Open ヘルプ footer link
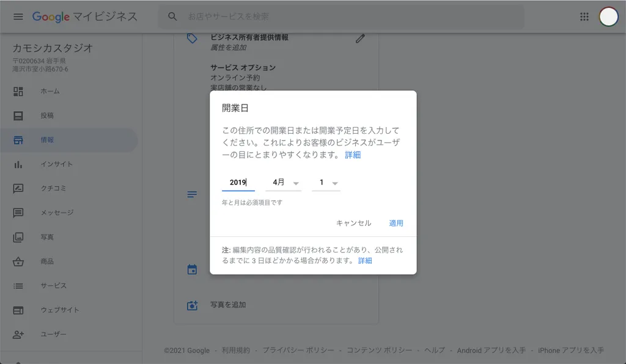This screenshot has width=626, height=364. coord(435,351)
